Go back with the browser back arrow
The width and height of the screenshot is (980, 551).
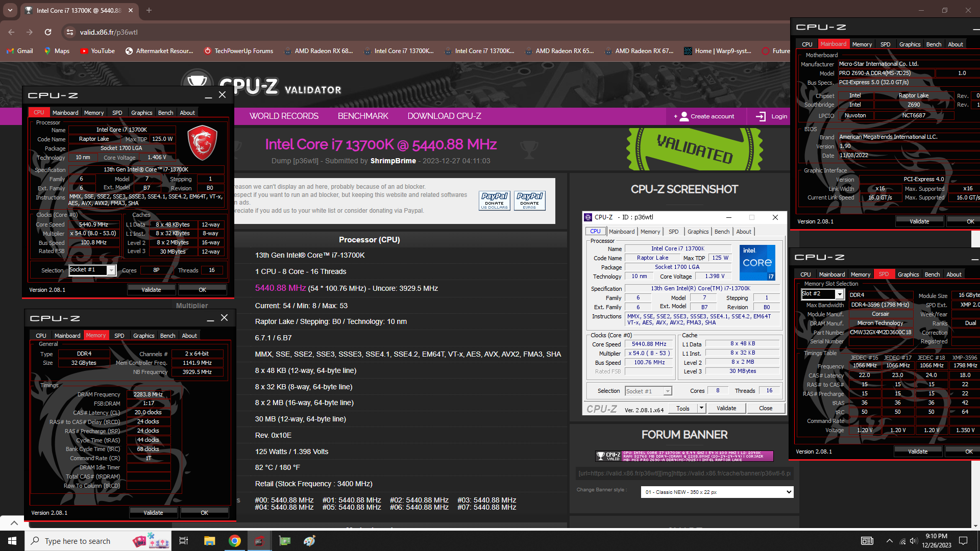(11, 32)
